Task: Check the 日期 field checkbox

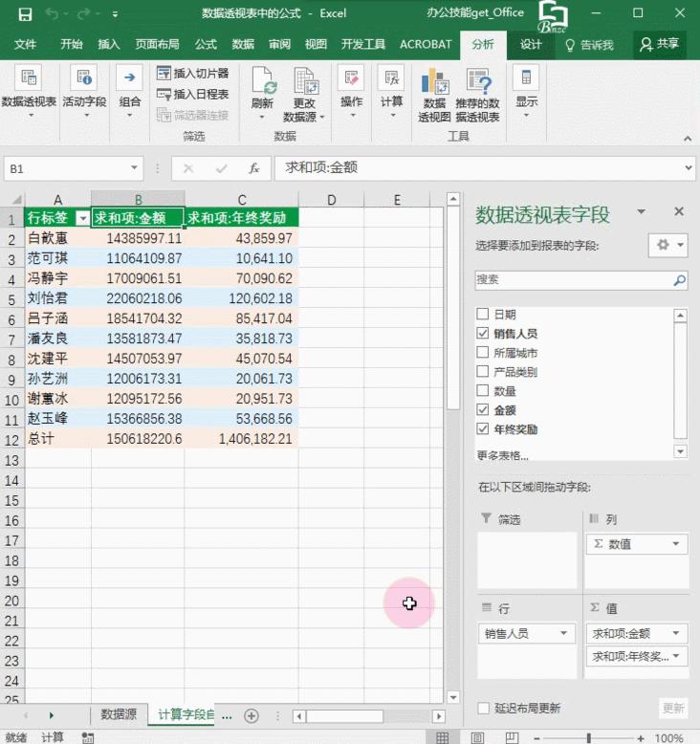Action: coord(483,315)
